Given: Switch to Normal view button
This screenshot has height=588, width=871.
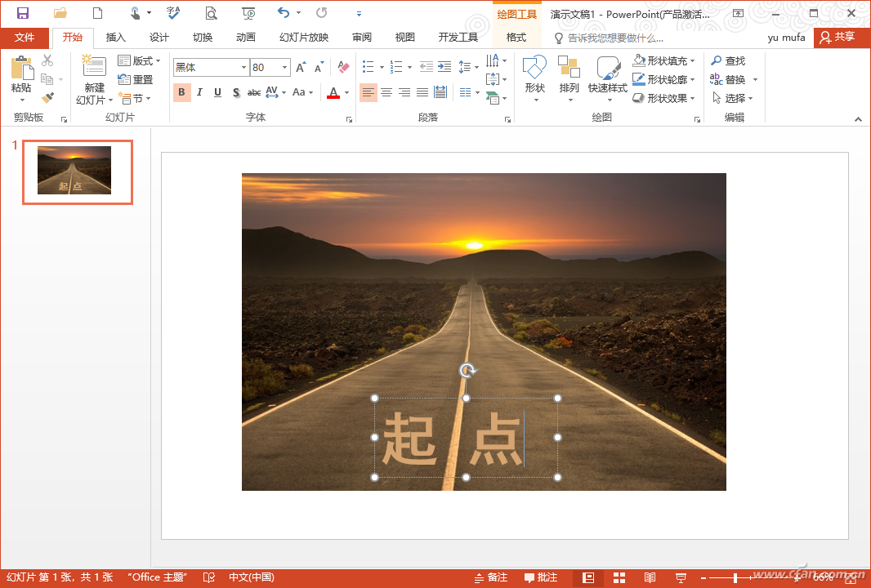Looking at the screenshot, I should 588,577.
